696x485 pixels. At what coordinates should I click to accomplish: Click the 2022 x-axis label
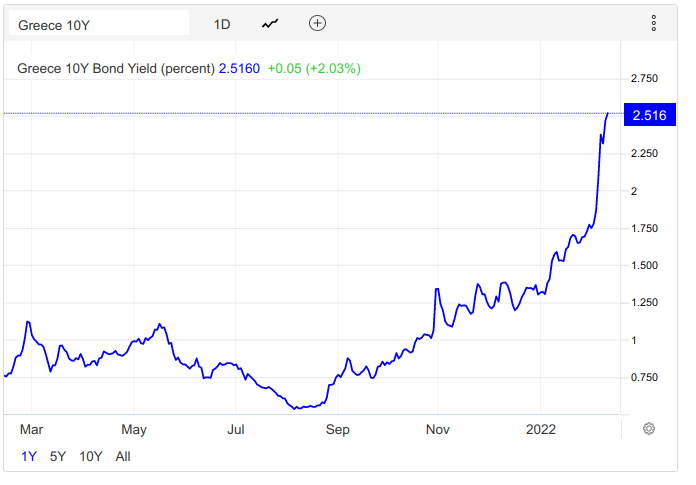tap(541, 430)
